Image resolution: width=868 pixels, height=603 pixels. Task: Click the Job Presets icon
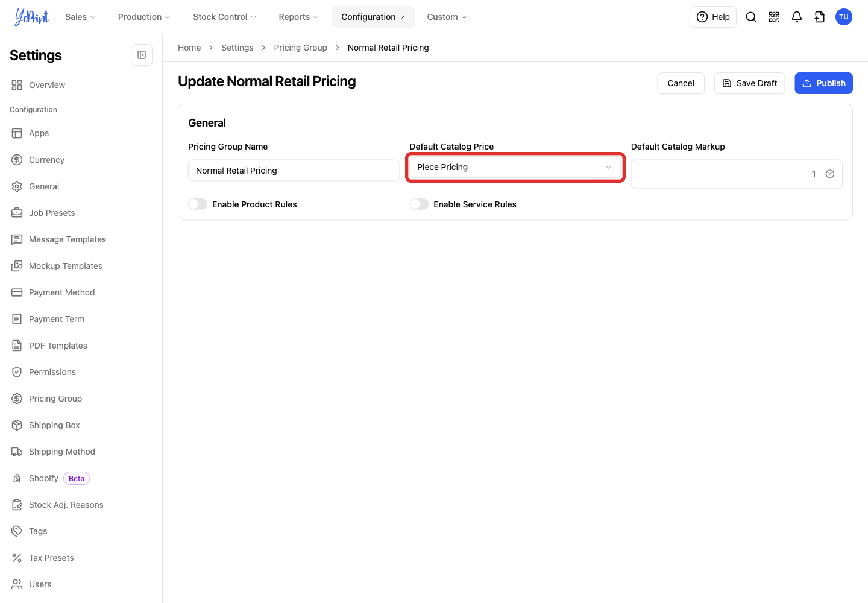(17, 213)
